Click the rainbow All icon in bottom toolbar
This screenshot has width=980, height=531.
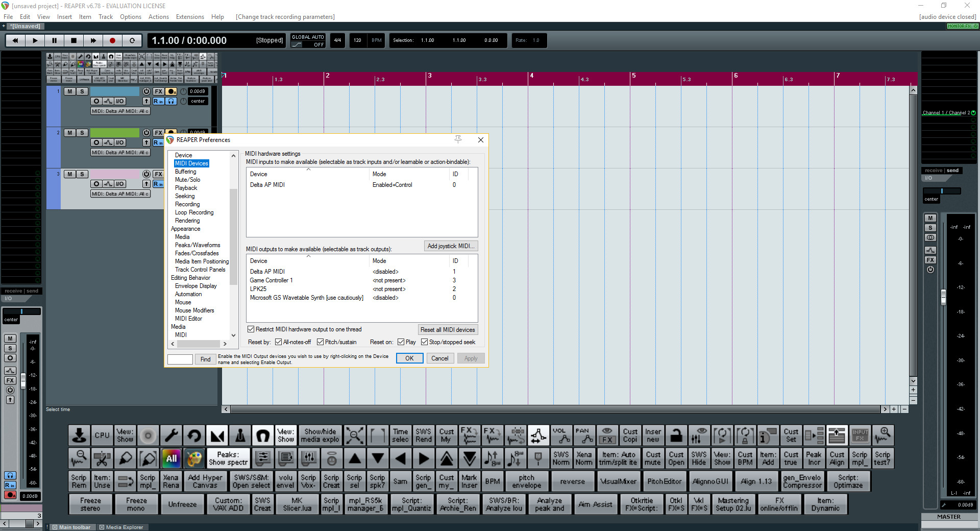click(x=171, y=458)
